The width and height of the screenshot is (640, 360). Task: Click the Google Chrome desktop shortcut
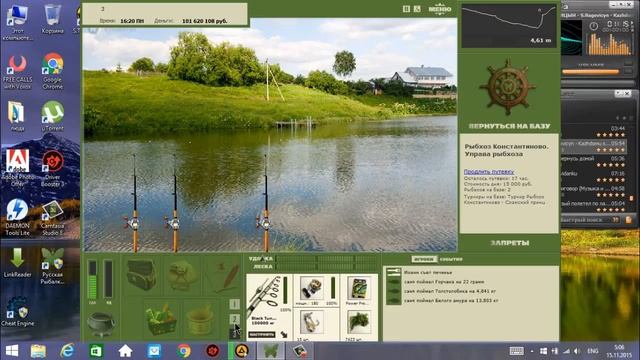[53, 71]
